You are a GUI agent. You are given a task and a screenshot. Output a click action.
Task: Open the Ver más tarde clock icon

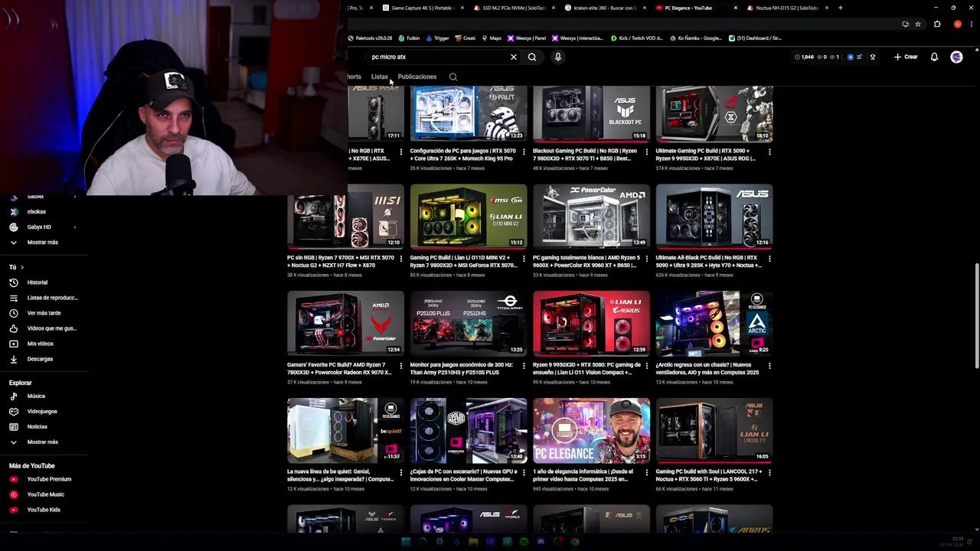click(x=14, y=313)
